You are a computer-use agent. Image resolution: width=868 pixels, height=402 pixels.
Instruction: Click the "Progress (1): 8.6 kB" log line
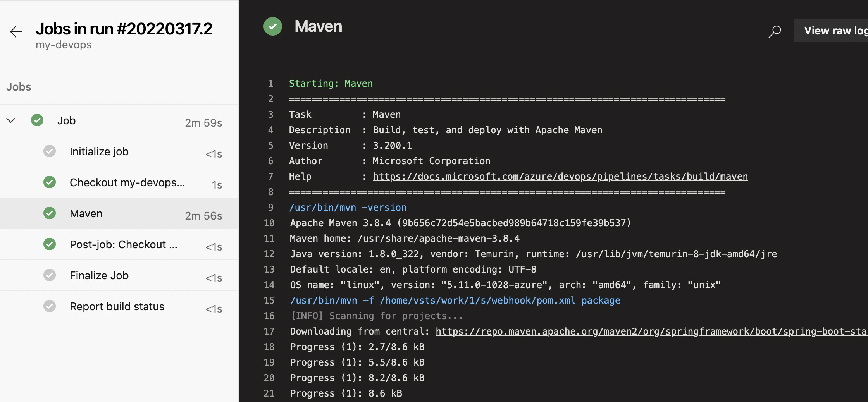point(346,393)
